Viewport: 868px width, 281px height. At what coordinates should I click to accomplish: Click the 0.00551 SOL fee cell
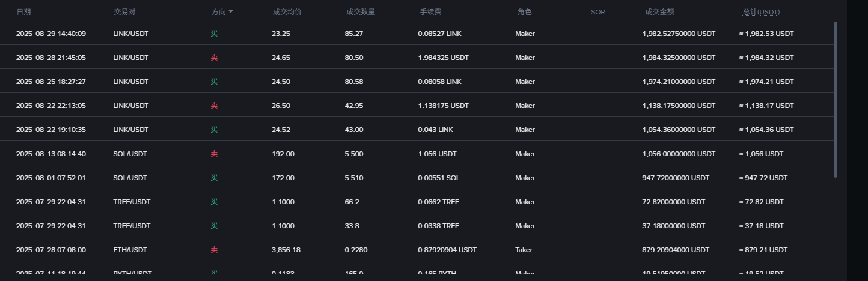click(438, 178)
